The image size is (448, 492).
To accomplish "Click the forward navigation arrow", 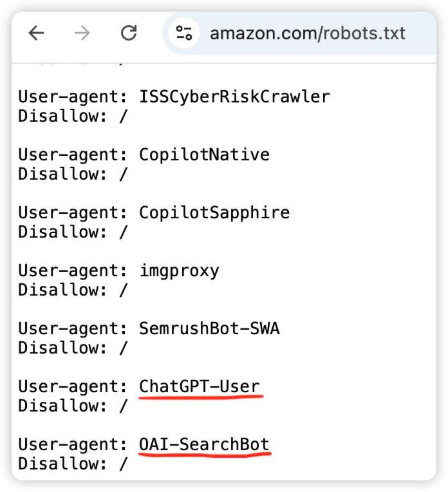I will point(82,33).
